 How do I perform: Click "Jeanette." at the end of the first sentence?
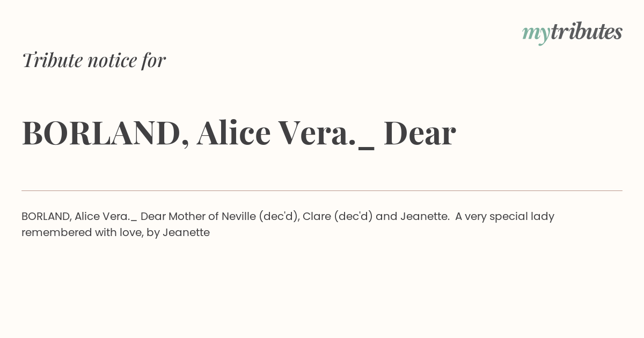point(425,216)
